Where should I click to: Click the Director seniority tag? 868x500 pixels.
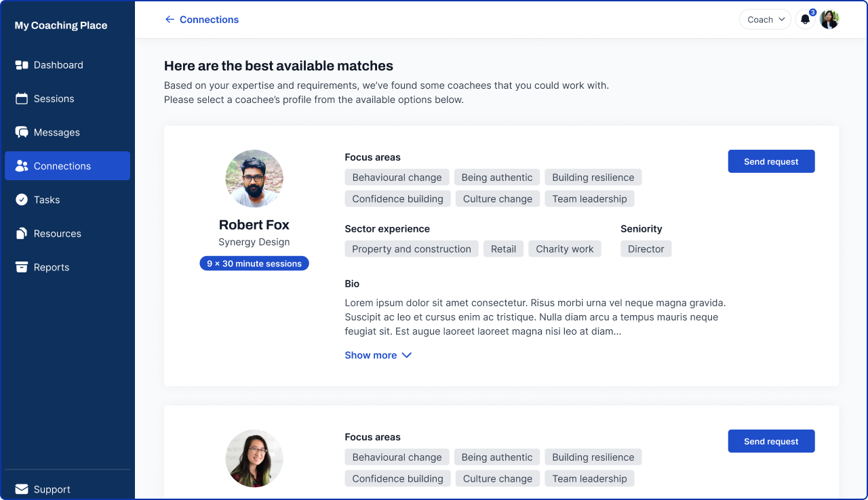coord(646,249)
